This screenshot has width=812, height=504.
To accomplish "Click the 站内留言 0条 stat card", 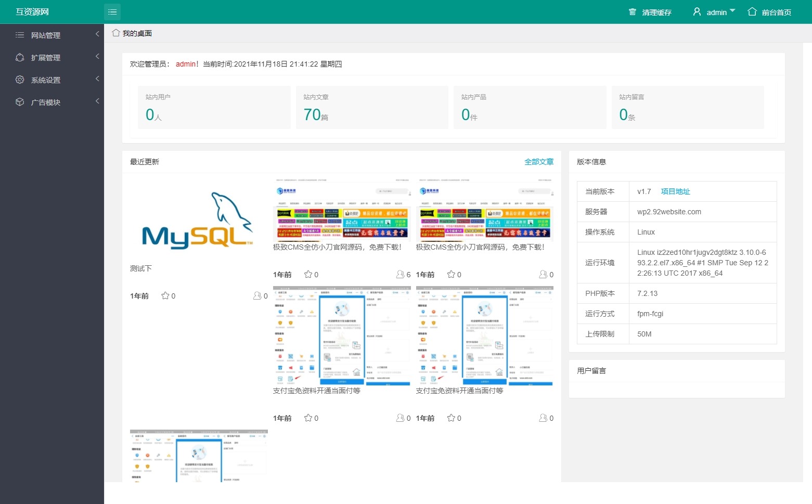I will pos(688,107).
